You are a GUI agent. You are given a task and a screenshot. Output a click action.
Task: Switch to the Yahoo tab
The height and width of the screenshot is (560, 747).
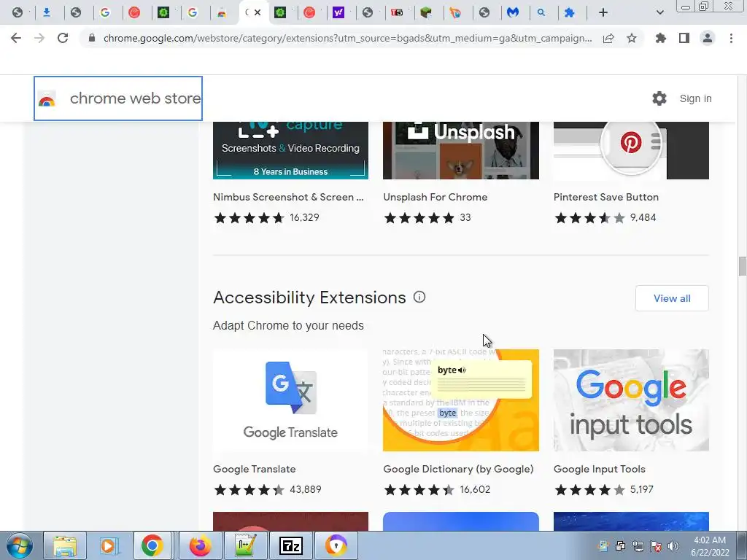pos(338,13)
